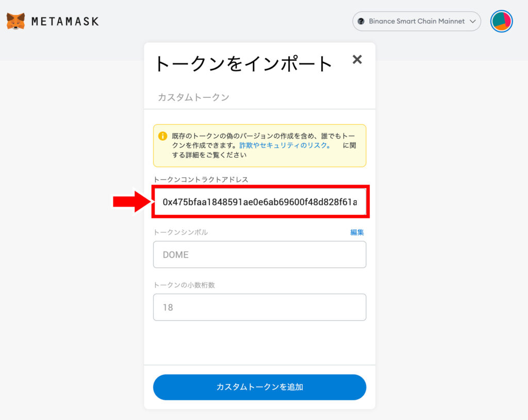528x420 pixels.
Task: Click the question mark network icon
Action: (x=361, y=21)
